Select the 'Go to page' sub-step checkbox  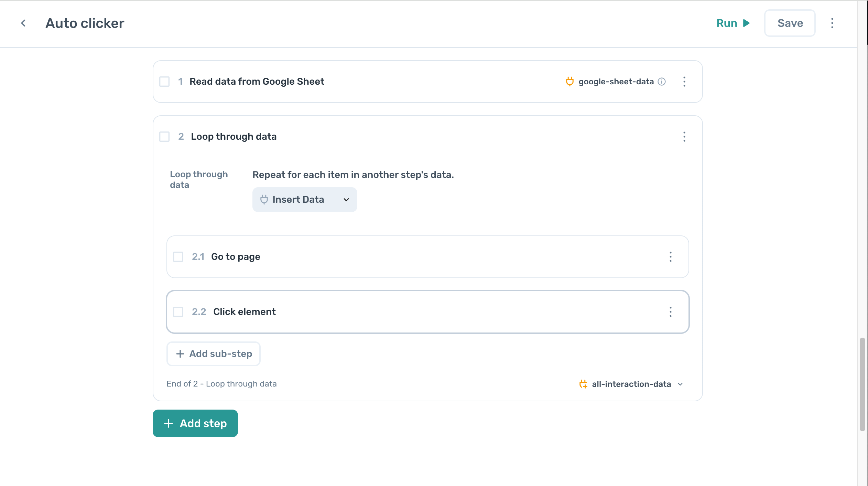tap(178, 257)
